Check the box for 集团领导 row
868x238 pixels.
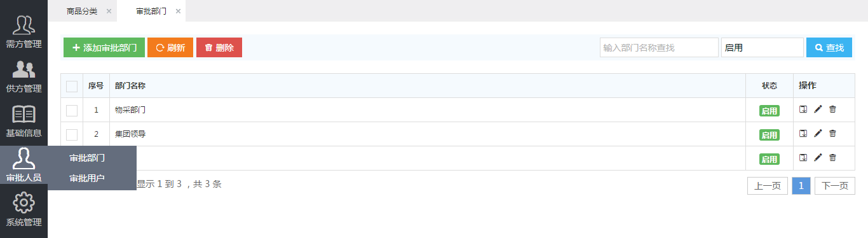point(72,135)
